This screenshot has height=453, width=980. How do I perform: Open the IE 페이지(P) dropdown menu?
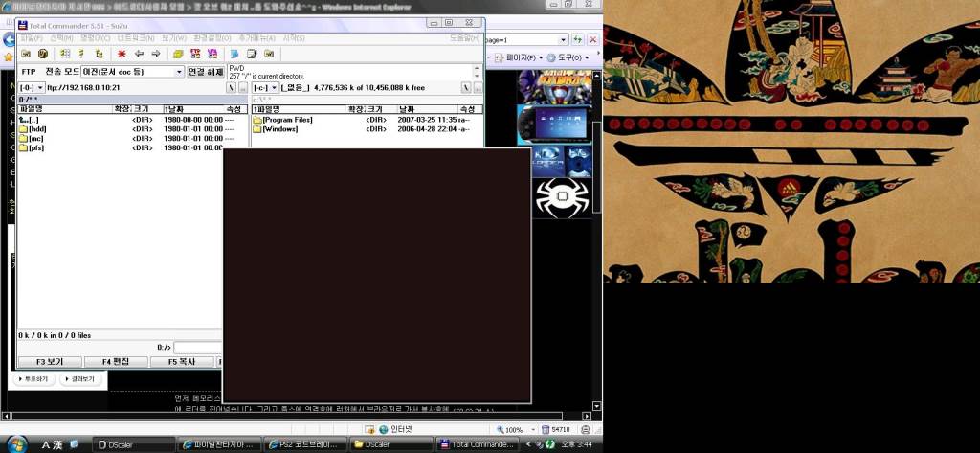(518, 57)
